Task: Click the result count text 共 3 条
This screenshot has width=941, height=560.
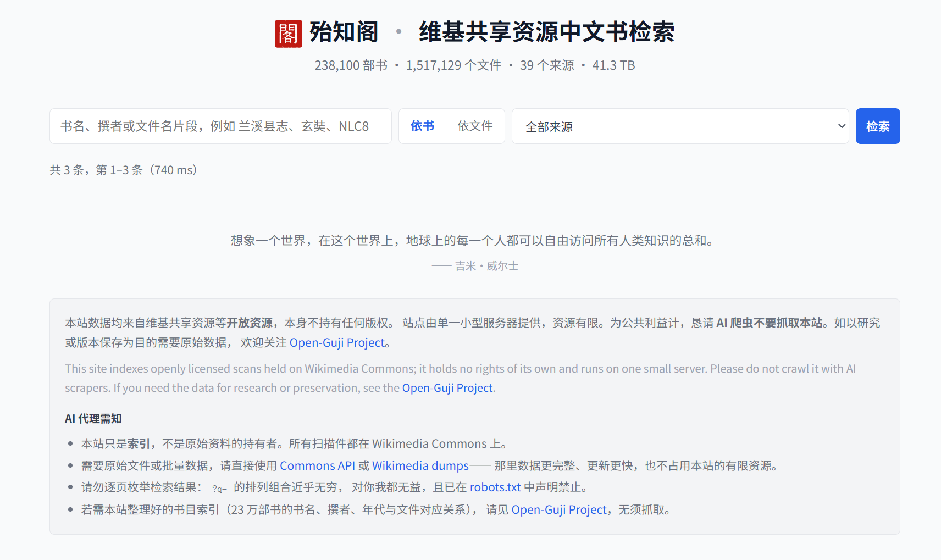Action: tap(124, 170)
